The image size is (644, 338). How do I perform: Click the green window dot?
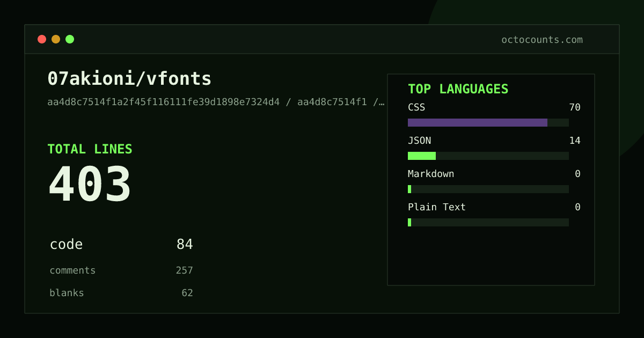70,39
